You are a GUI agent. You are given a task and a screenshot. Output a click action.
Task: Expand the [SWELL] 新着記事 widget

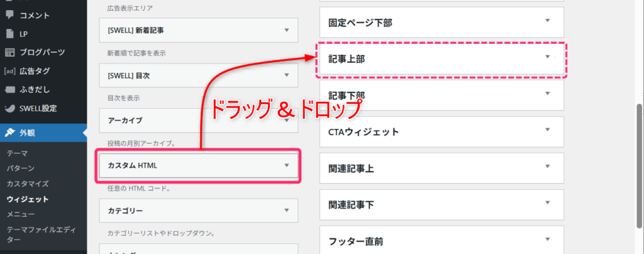tap(286, 30)
